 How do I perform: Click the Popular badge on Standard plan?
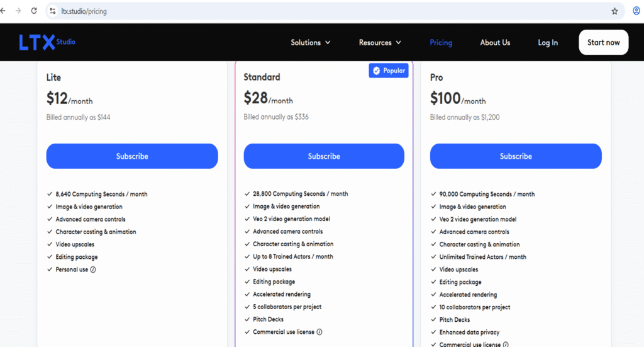point(388,71)
